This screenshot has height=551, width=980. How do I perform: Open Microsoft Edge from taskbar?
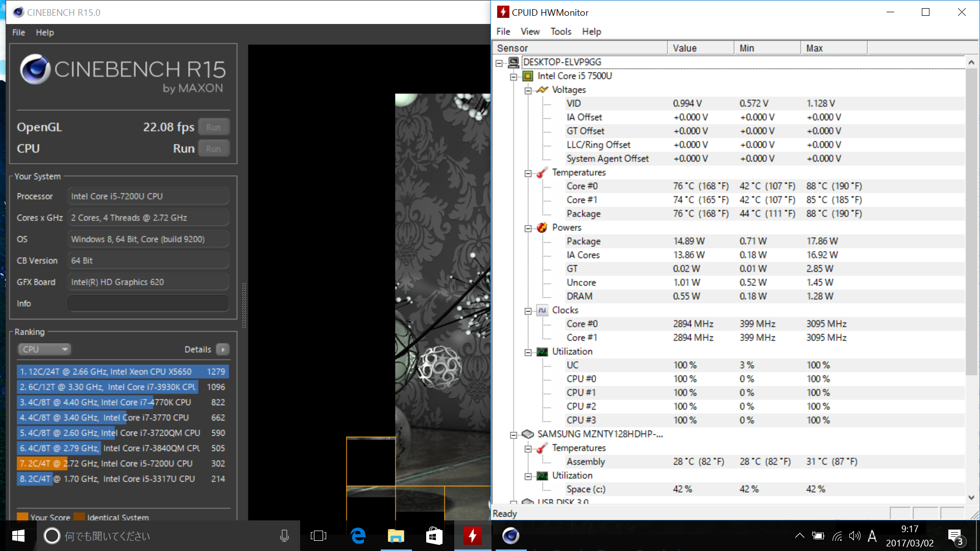pos(358,536)
